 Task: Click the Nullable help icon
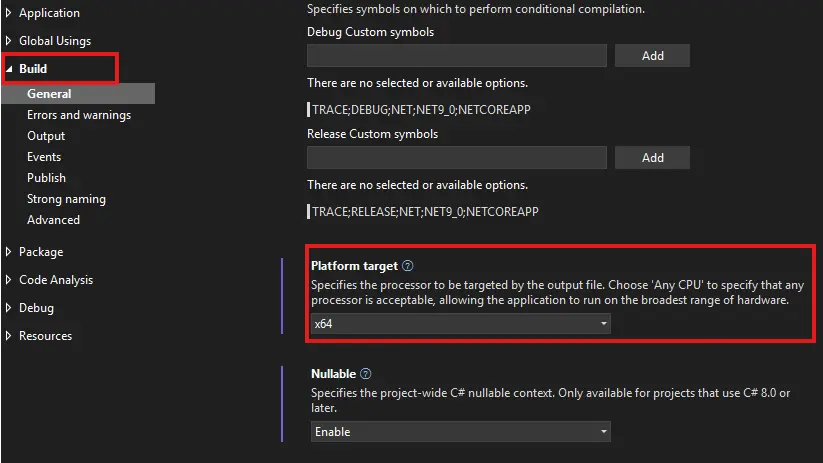point(365,374)
